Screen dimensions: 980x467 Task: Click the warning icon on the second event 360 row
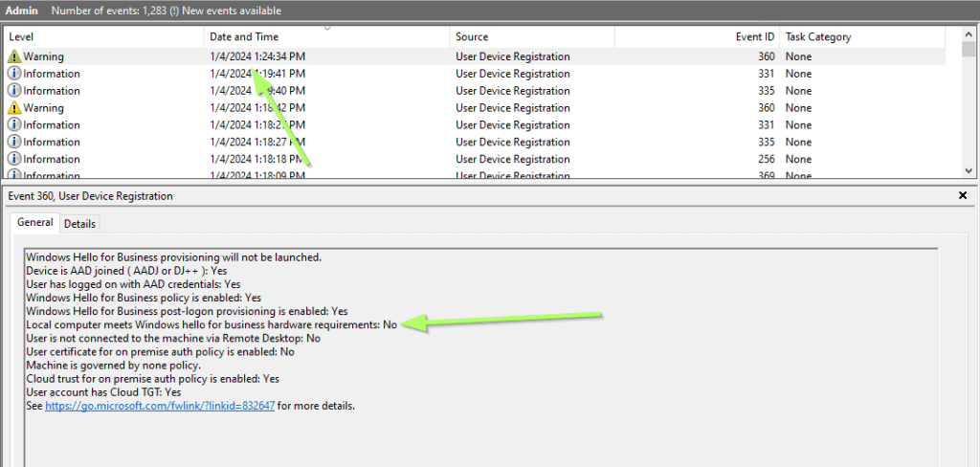coord(13,108)
